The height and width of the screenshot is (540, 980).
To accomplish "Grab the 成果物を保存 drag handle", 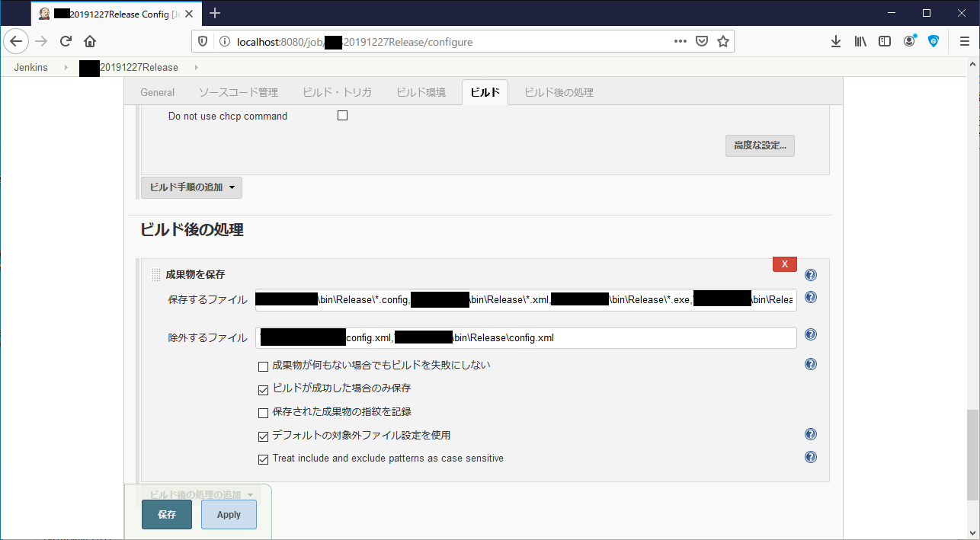I will pos(155,274).
